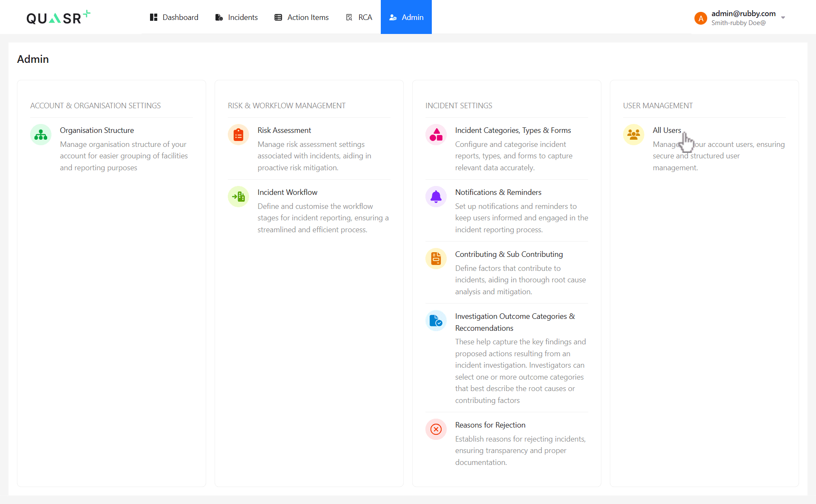Screen dimensions: 816x504
Task: Expand the admin account dropdown arrow
Action: pyautogui.click(x=783, y=18)
